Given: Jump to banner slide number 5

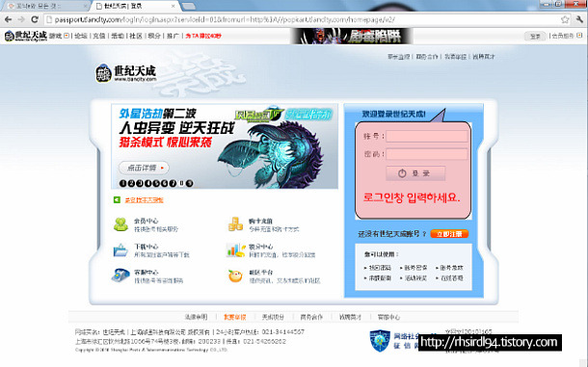Looking at the screenshot, I should click(156, 183).
